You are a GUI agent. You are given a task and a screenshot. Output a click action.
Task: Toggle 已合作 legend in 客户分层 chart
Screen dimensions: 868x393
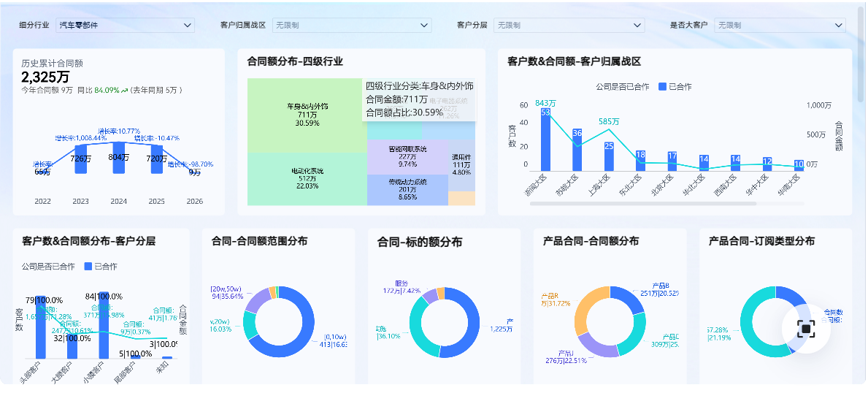tap(101, 266)
